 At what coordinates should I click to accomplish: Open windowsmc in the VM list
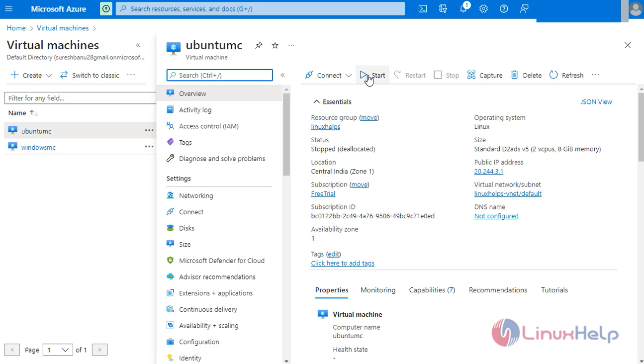point(38,147)
